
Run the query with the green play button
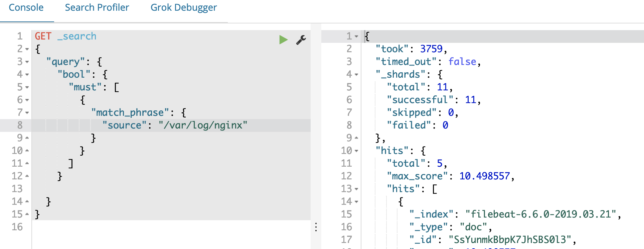point(283,39)
